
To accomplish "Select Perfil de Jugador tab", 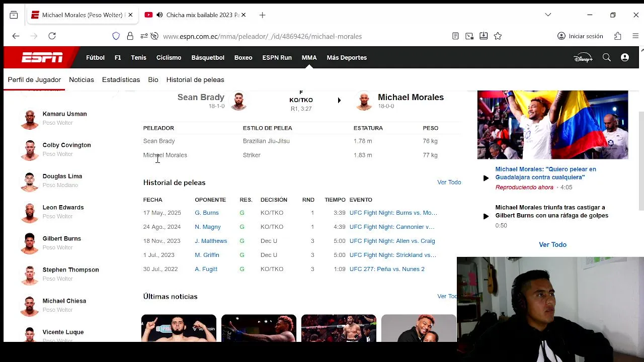I will point(34,80).
